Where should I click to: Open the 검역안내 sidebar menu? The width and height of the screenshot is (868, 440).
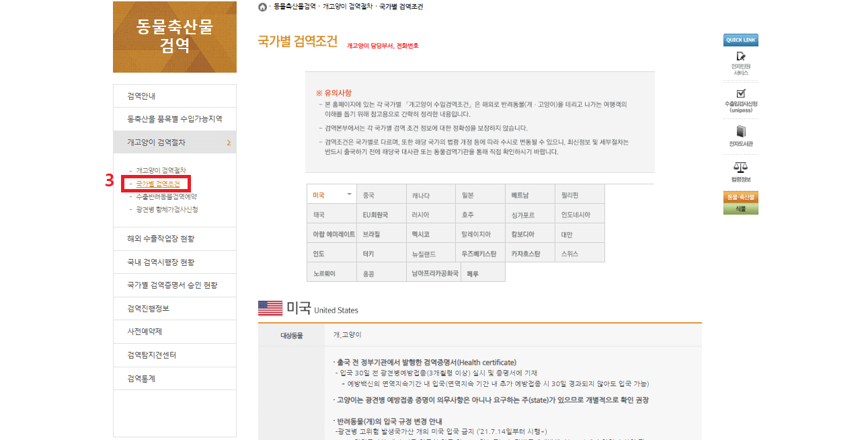click(x=175, y=96)
